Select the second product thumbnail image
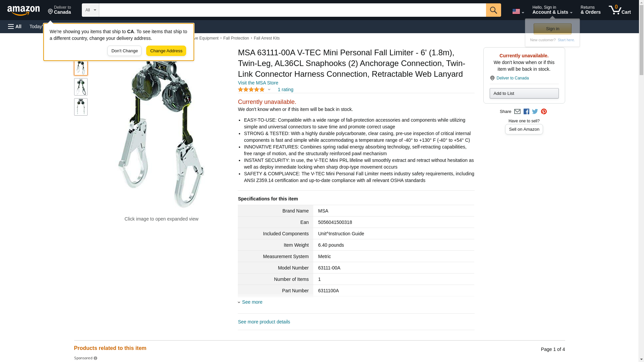 [81, 87]
